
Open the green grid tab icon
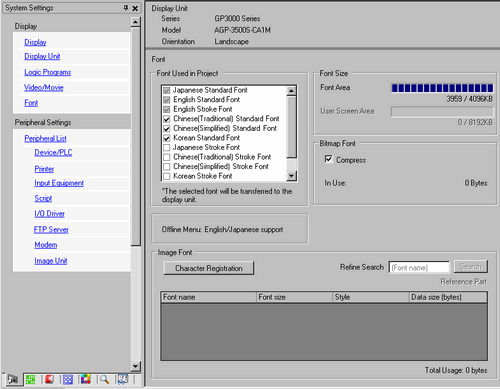tap(30, 379)
